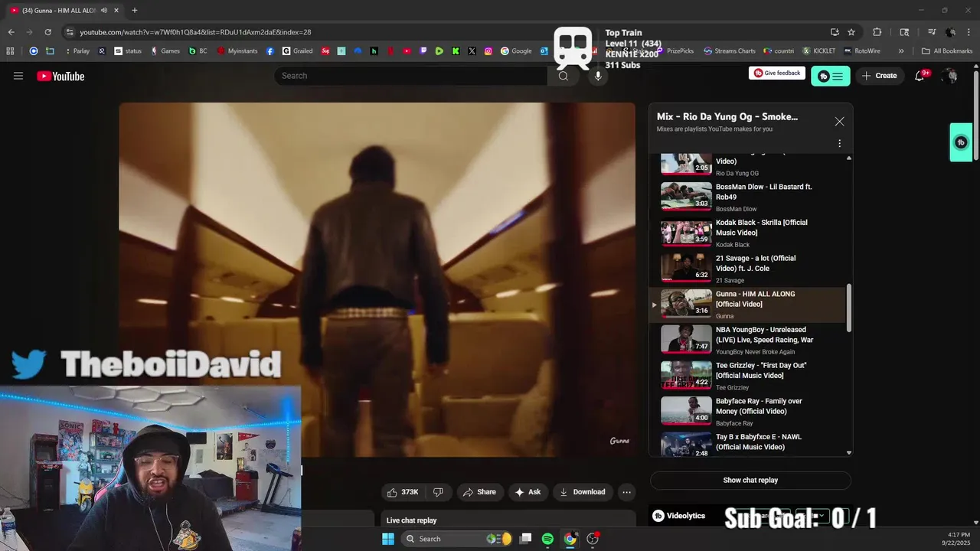This screenshot has width=980, height=551.
Task: Click the Videolytics panel header
Action: click(x=679, y=516)
